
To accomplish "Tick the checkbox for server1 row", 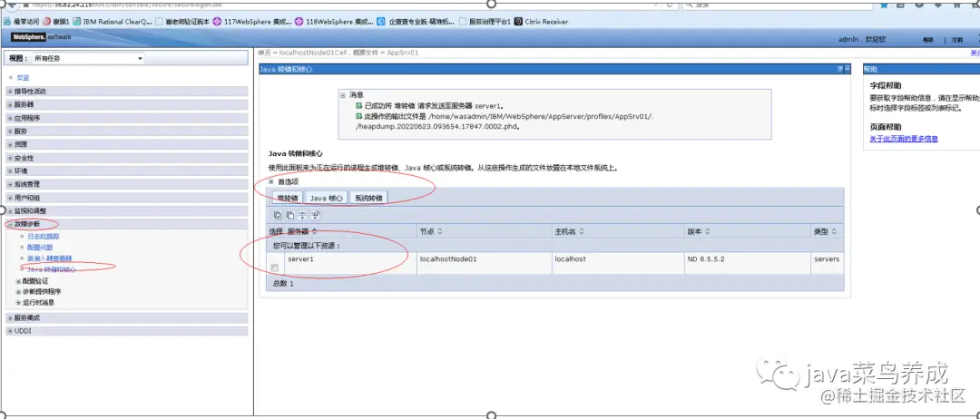I will tap(274, 268).
